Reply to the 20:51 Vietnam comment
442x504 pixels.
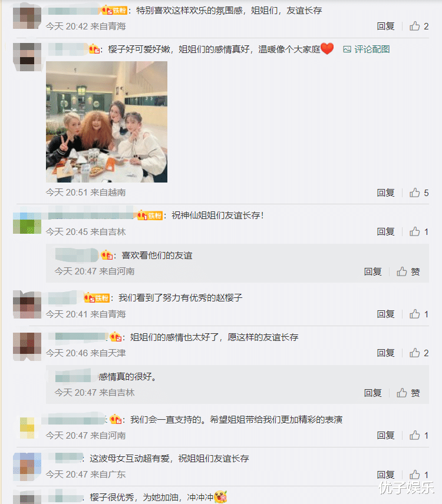point(385,193)
